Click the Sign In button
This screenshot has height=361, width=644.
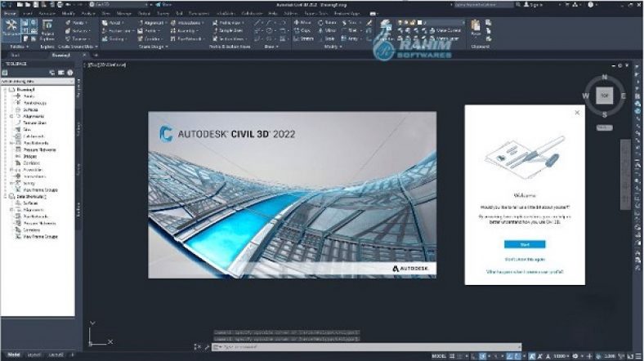click(x=534, y=5)
